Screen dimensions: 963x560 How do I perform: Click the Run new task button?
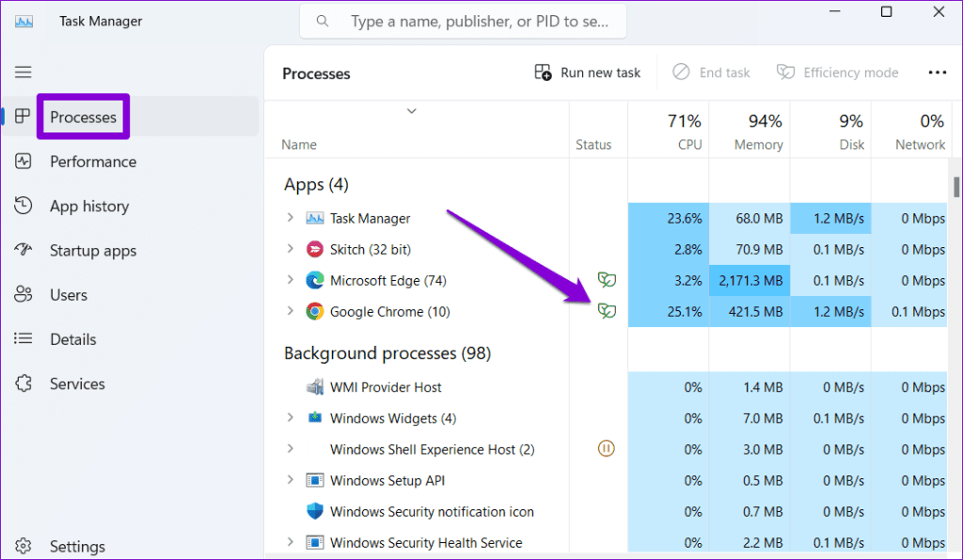click(587, 71)
